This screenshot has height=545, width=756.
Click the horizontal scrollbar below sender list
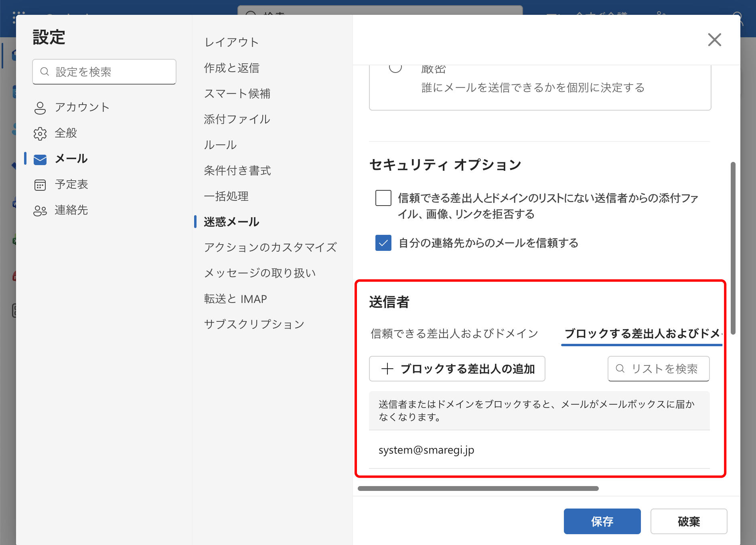click(x=478, y=488)
